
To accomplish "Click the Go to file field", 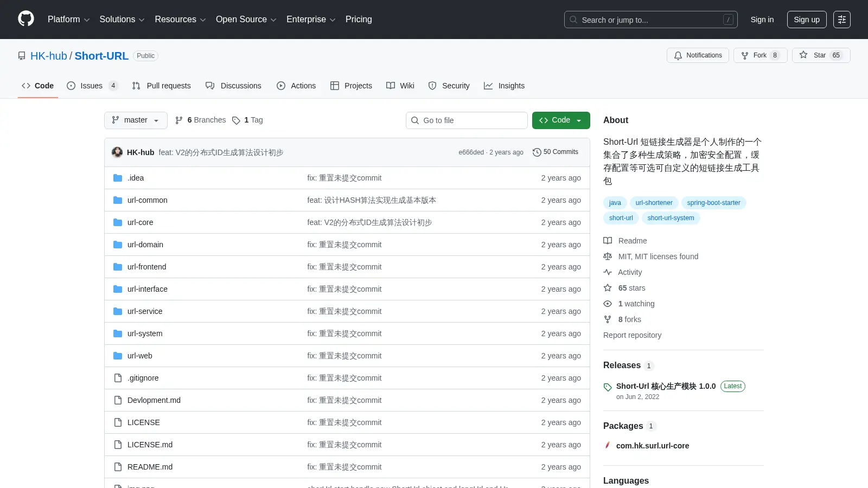I will click(467, 120).
